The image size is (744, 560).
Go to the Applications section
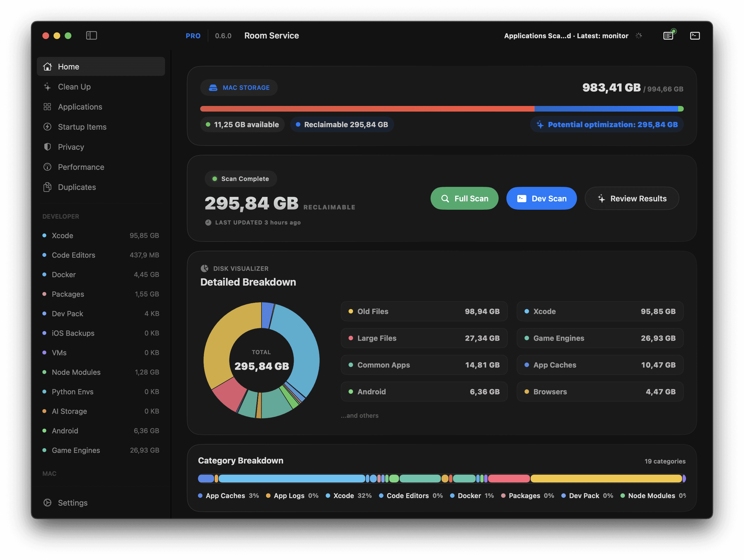coord(80,107)
